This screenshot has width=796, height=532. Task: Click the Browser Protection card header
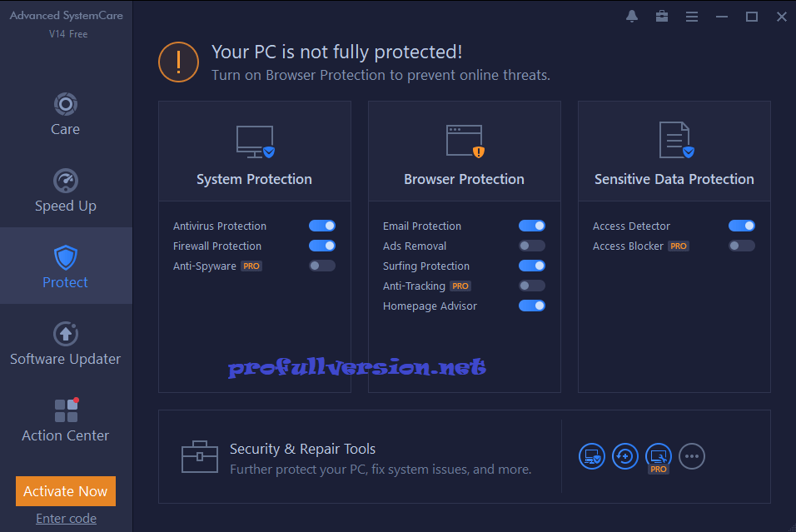click(464, 179)
